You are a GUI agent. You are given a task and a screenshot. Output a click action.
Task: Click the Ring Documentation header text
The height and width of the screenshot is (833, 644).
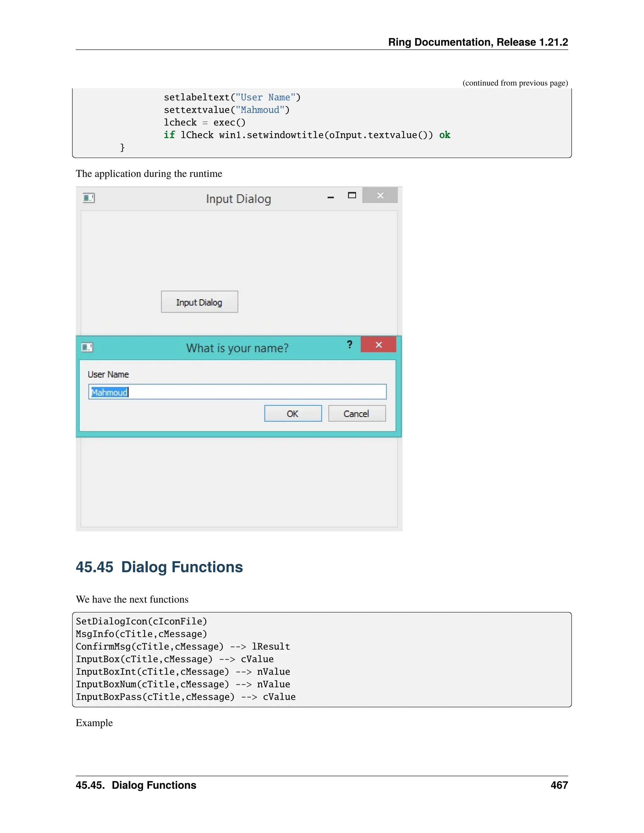click(478, 42)
